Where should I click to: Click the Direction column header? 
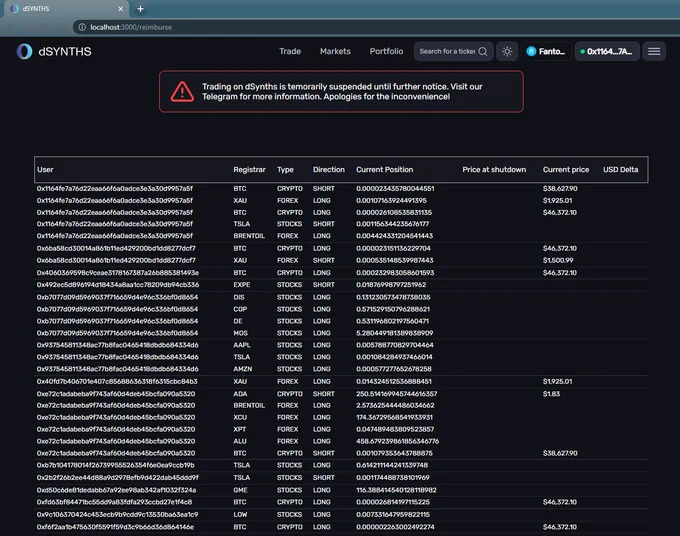point(329,170)
